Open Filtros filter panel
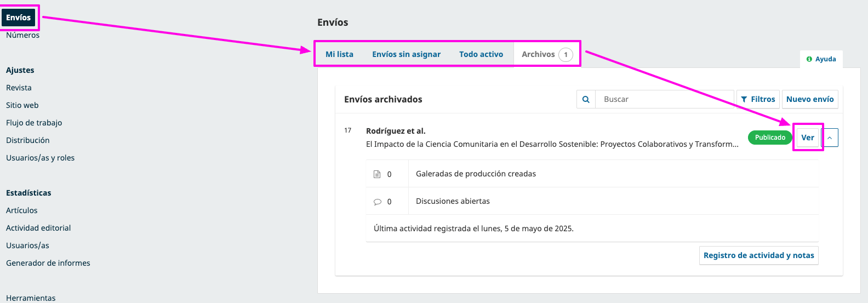 coord(758,99)
